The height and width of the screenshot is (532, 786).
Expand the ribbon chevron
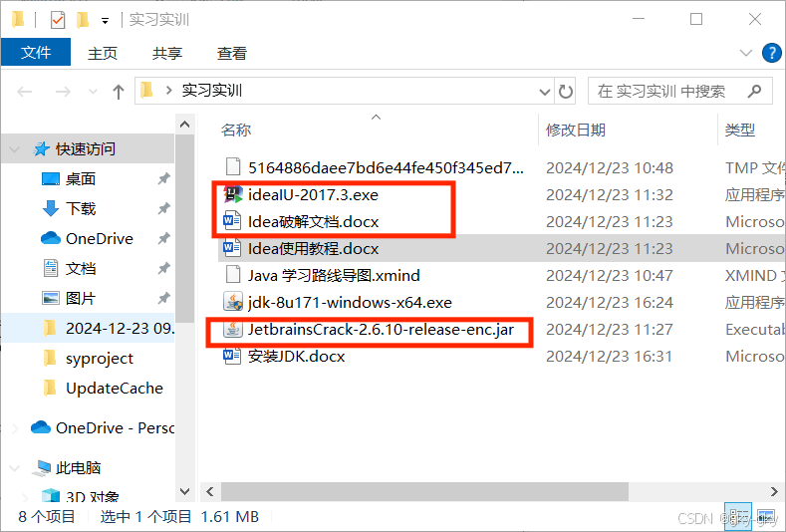pyautogui.click(x=745, y=53)
